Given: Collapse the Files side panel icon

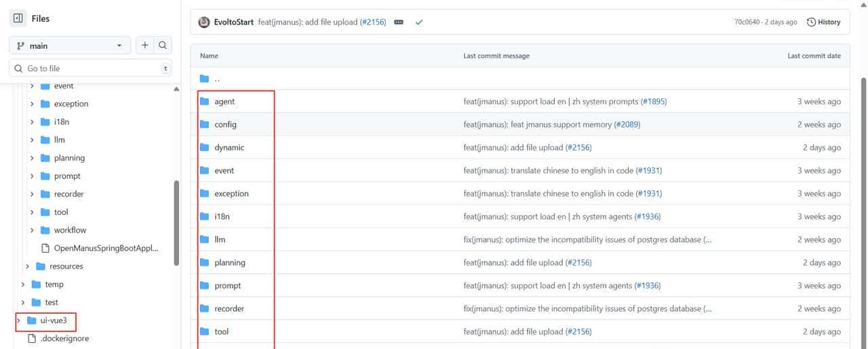Looking at the screenshot, I should (18, 18).
